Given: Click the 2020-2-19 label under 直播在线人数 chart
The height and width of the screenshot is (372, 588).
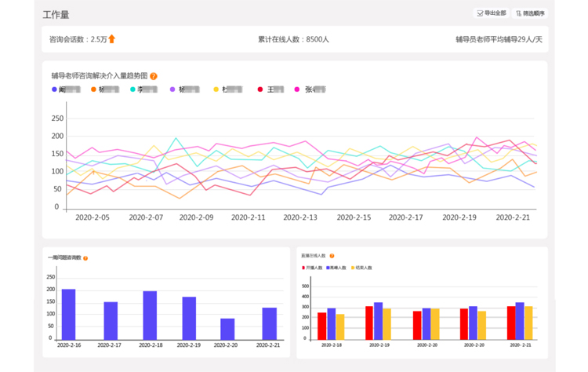Looking at the screenshot, I should (474, 345).
